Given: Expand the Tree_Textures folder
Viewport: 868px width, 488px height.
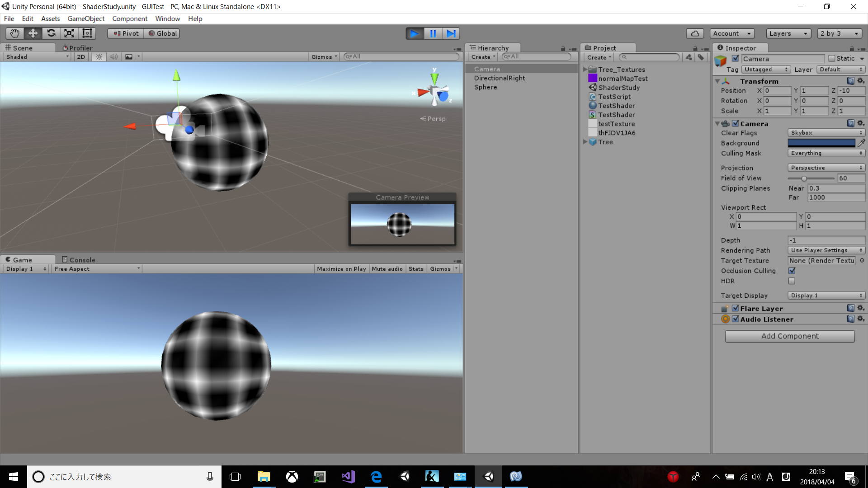Looking at the screenshot, I should [x=585, y=70].
